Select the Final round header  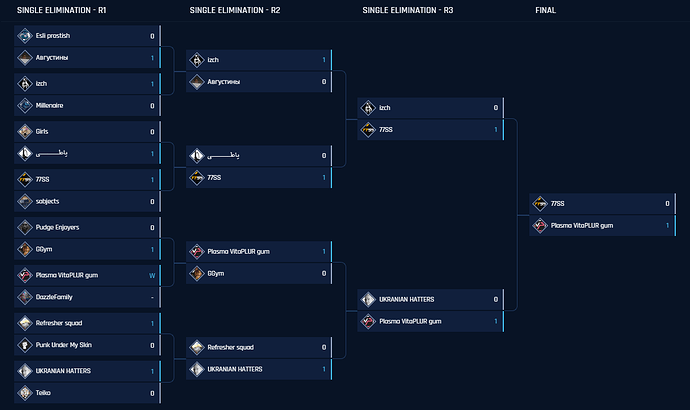click(x=546, y=10)
